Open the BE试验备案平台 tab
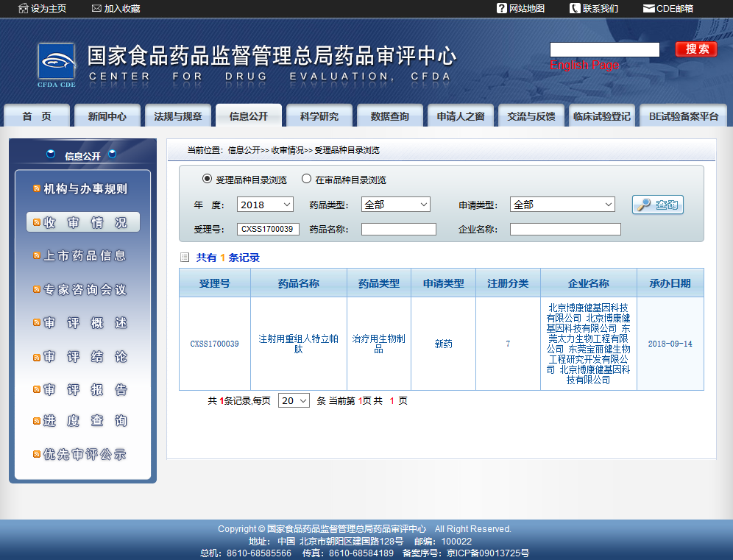Viewport: 733px width, 560px height. pos(684,116)
